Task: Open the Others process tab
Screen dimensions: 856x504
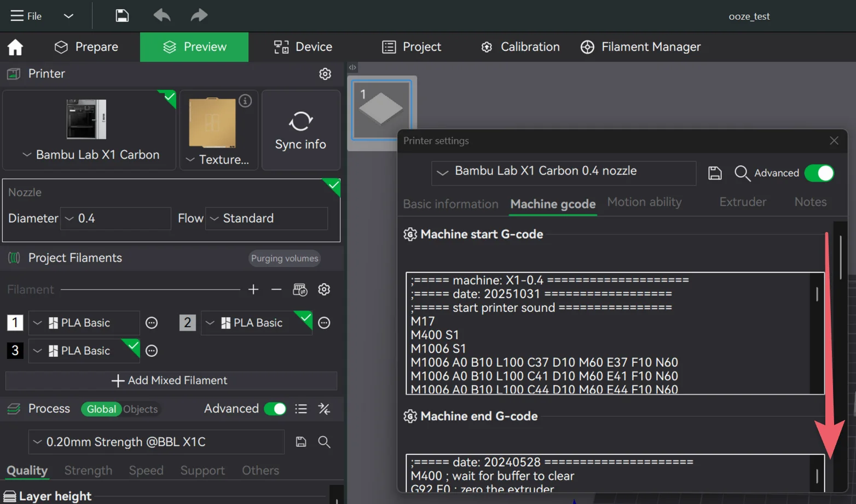Action: coord(261,471)
